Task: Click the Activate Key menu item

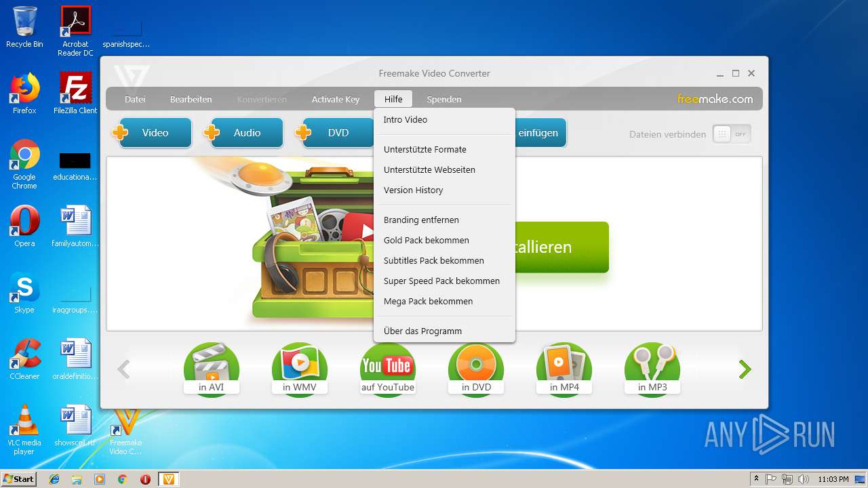Action: pyautogui.click(x=336, y=99)
